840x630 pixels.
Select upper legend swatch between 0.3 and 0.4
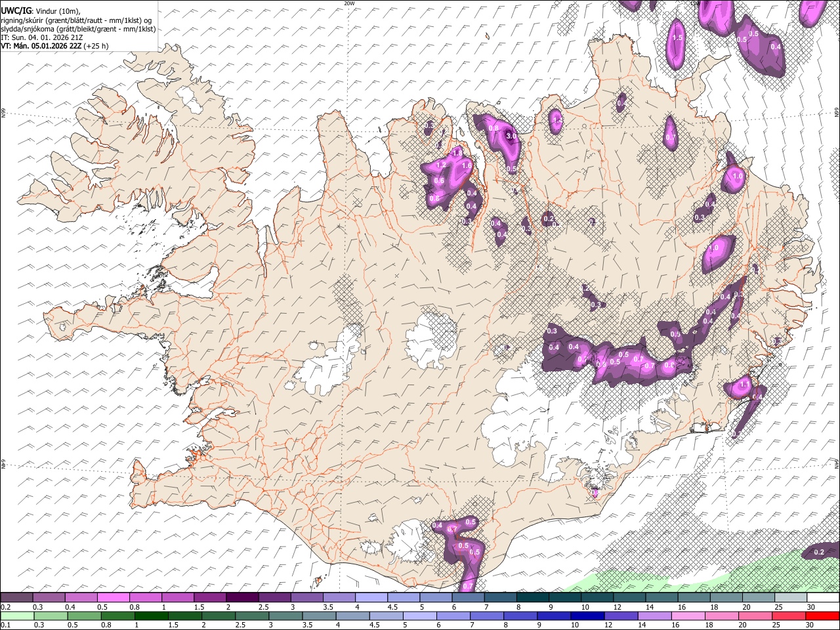(49, 598)
